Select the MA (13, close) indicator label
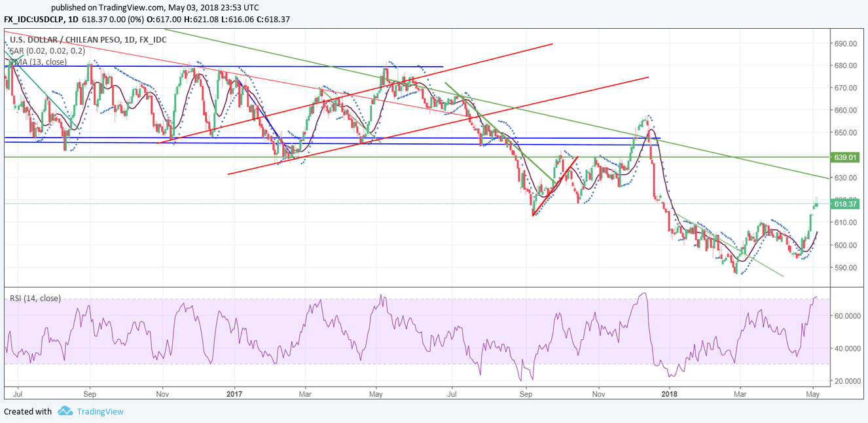This screenshot has width=868, height=423. tap(38, 62)
